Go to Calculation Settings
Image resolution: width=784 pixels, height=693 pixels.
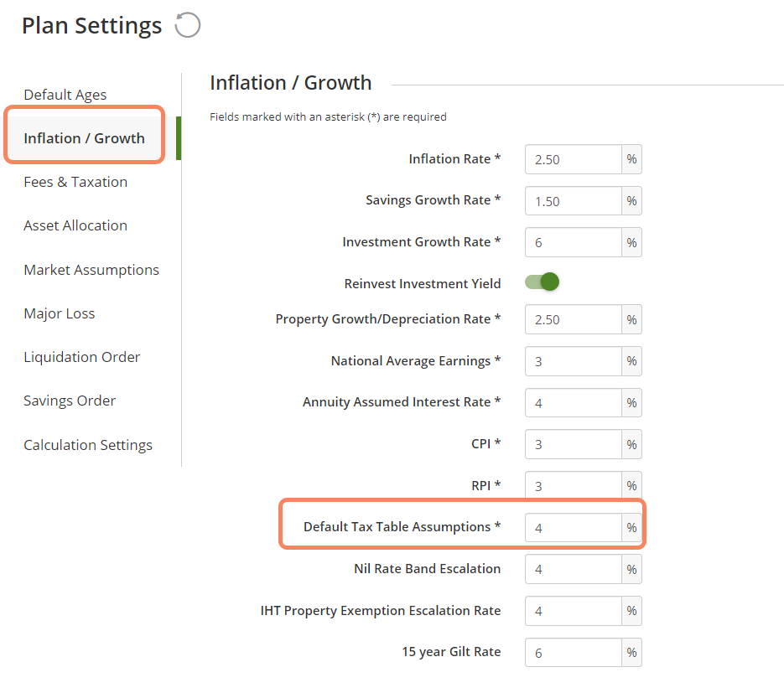[x=88, y=445]
